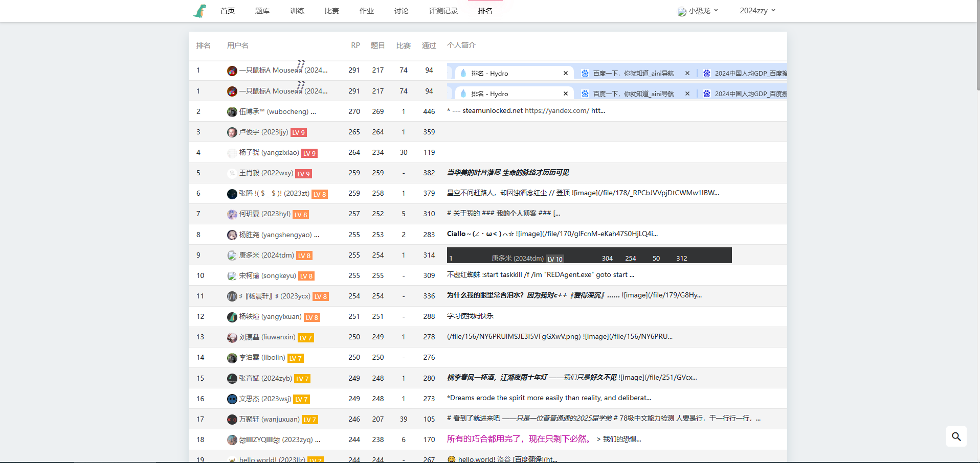The image size is (980, 463).
Task: Click avatar of 张腾 (2023zt)
Action: point(232,194)
